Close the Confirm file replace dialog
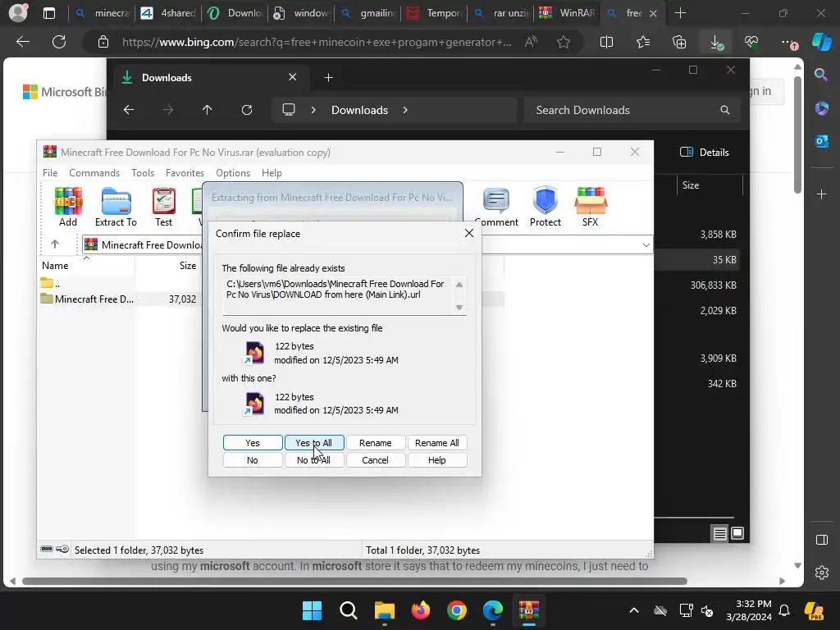This screenshot has height=630, width=840. point(468,233)
